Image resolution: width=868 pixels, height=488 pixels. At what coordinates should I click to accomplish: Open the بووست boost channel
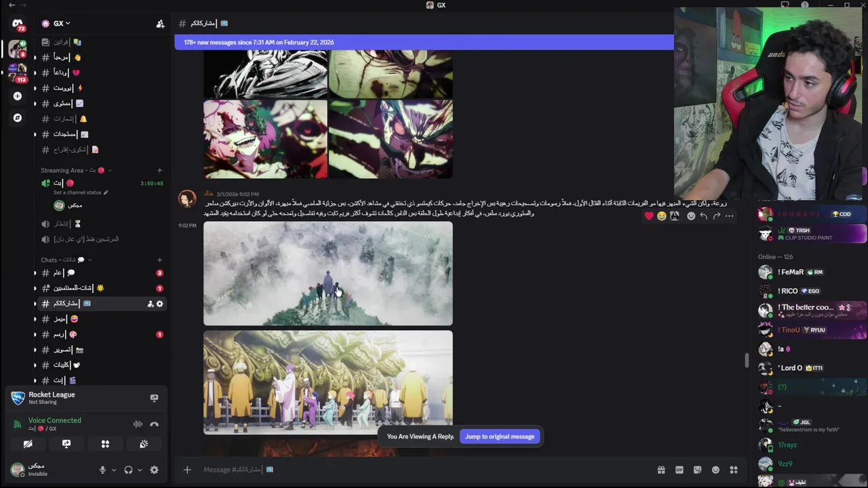(x=100, y=88)
